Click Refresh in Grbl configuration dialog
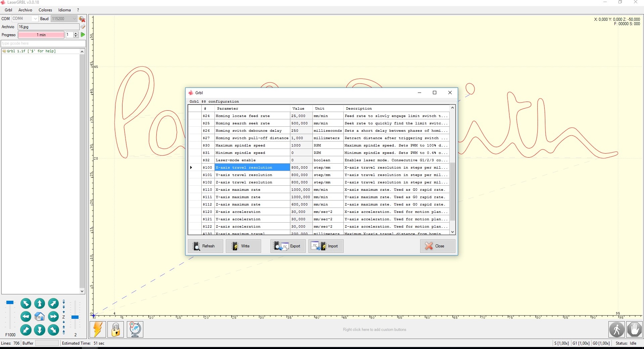The height and width of the screenshot is (349, 644). pyautogui.click(x=205, y=246)
